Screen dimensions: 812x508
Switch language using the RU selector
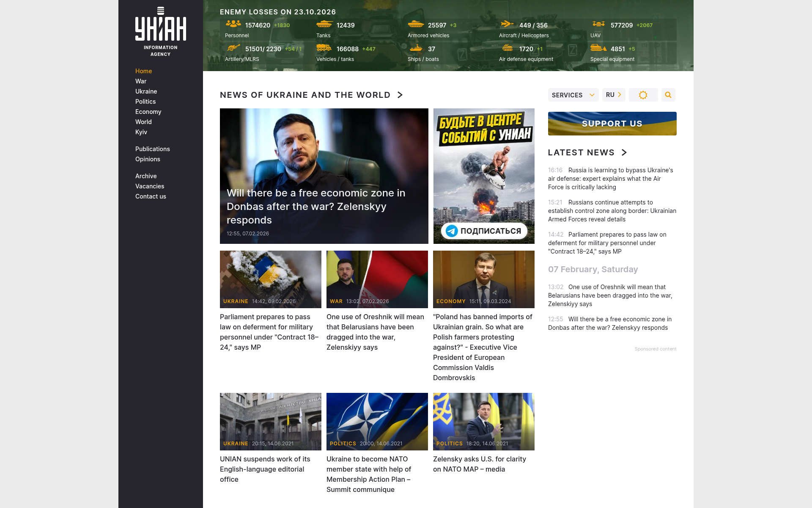pyautogui.click(x=614, y=95)
